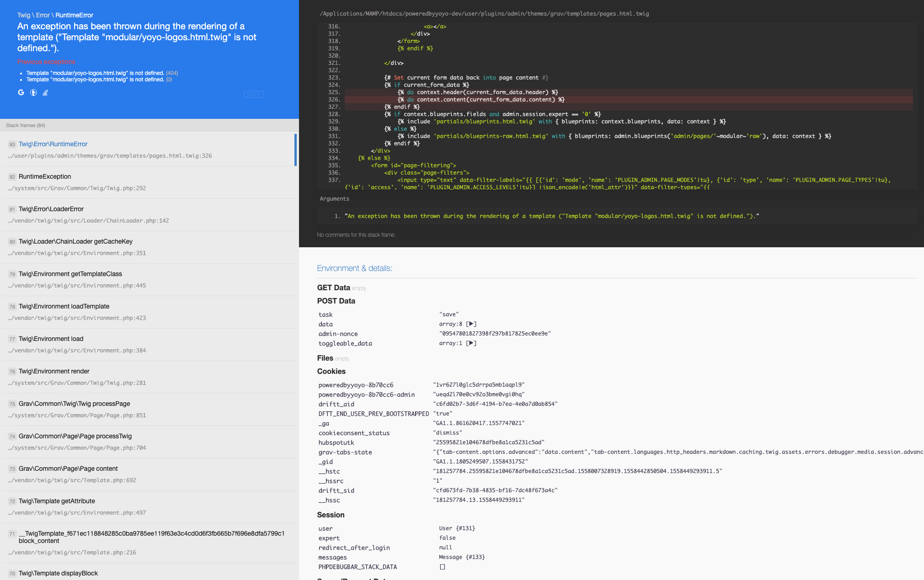Click 'Twig' in the exception class breadcrumb

(x=23, y=15)
